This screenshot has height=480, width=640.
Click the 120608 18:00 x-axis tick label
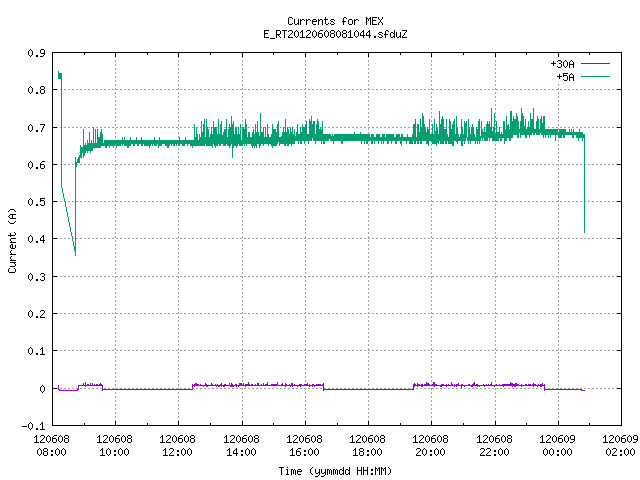[367, 446]
